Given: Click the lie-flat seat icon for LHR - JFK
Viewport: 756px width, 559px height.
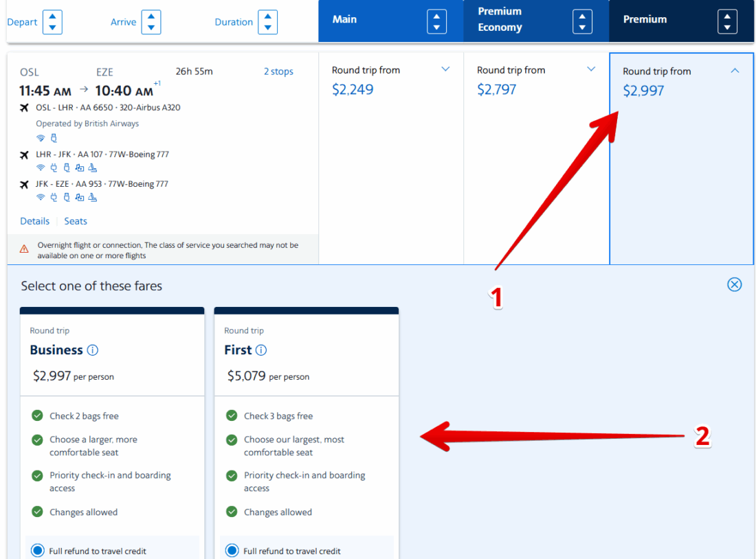Looking at the screenshot, I should click(92, 168).
